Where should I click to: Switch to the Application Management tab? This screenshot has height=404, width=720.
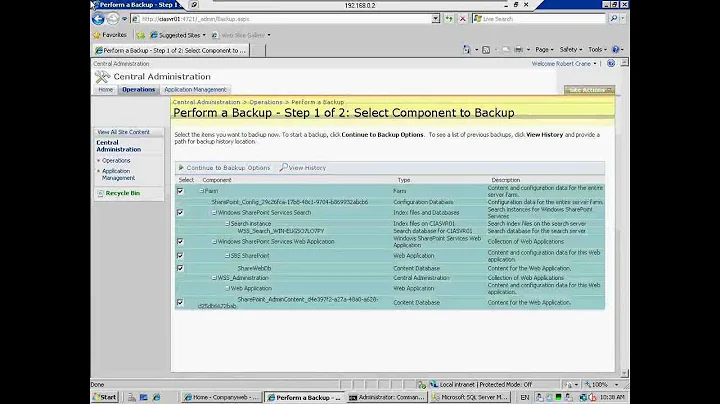[x=195, y=90]
